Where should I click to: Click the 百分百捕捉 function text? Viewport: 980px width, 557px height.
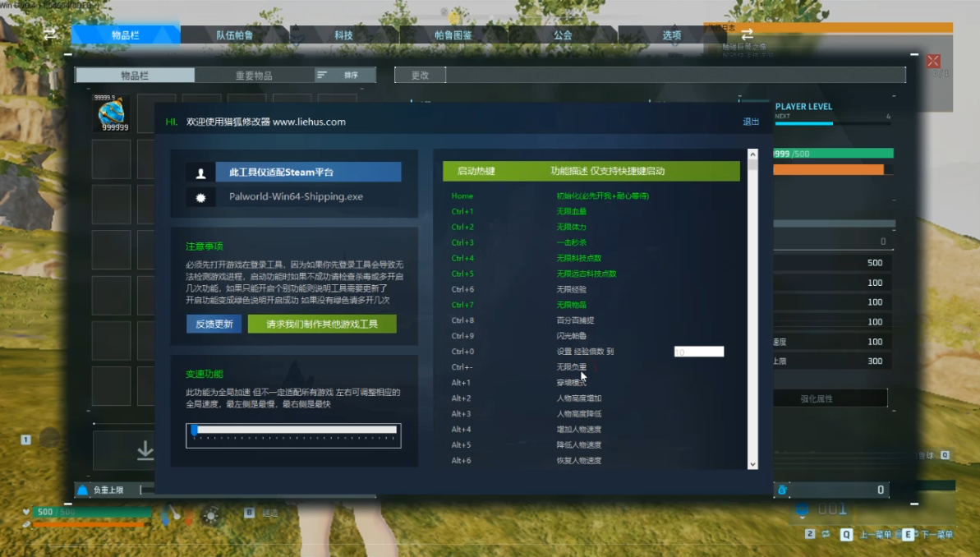tap(575, 320)
